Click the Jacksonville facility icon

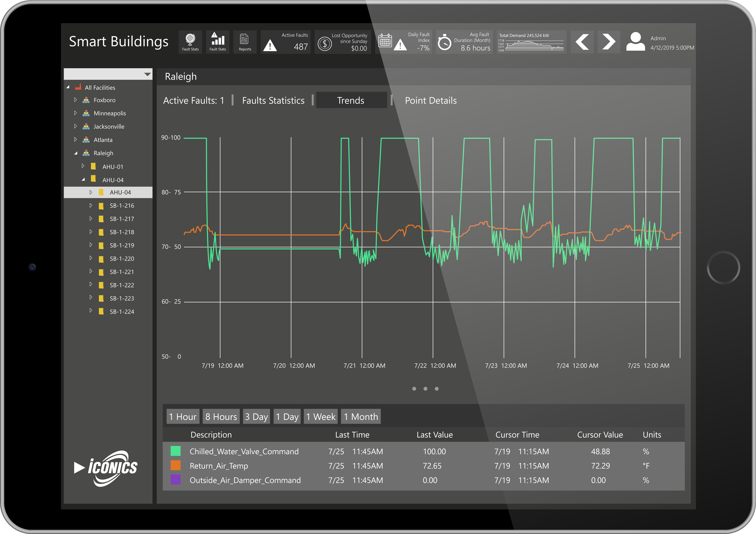pos(86,126)
